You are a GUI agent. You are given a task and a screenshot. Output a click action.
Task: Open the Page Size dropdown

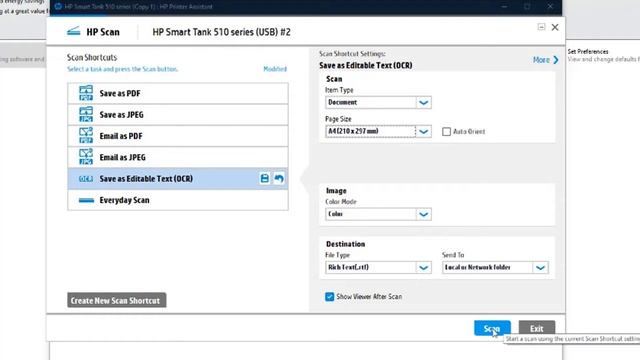[423, 131]
